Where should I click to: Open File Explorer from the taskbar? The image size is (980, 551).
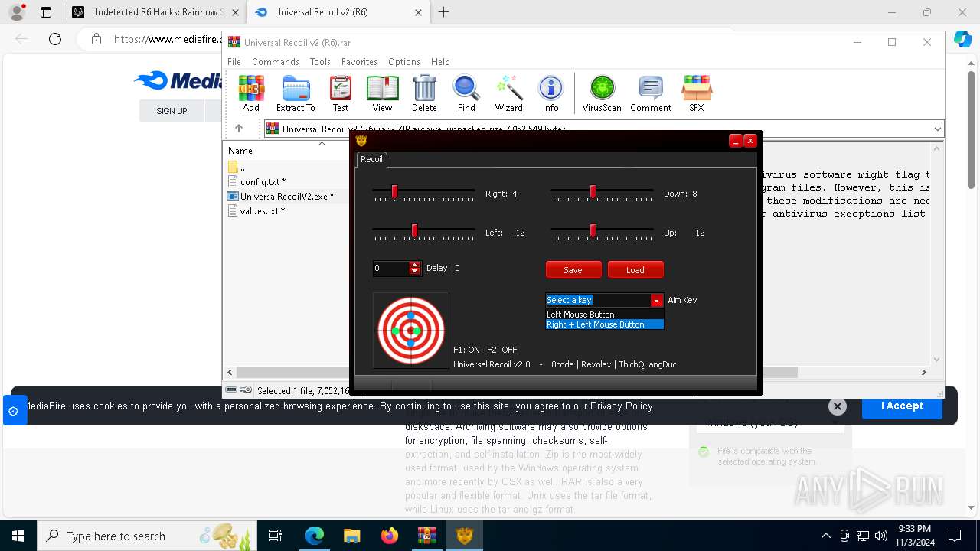point(352,536)
